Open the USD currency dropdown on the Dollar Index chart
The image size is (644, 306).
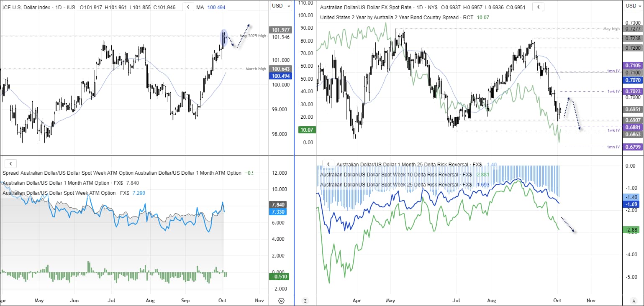click(x=280, y=6)
